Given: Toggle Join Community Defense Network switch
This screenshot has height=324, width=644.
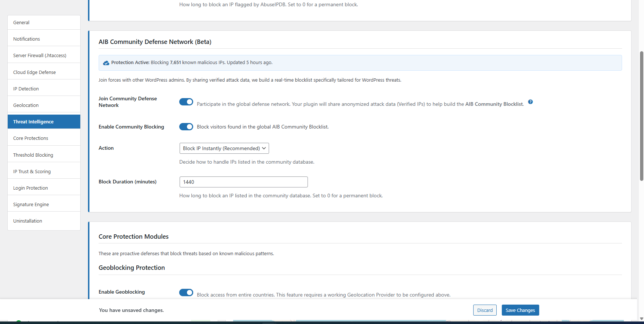Looking at the screenshot, I should pyautogui.click(x=186, y=102).
